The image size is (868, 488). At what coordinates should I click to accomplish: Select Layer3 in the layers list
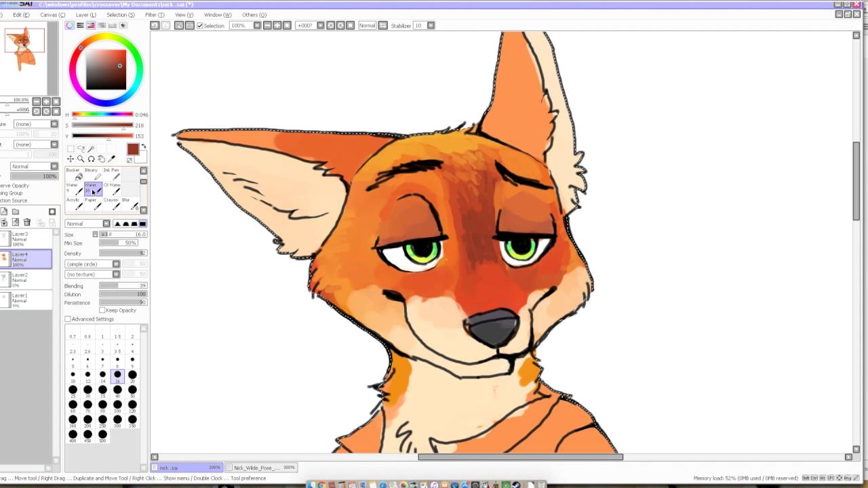pos(26,239)
